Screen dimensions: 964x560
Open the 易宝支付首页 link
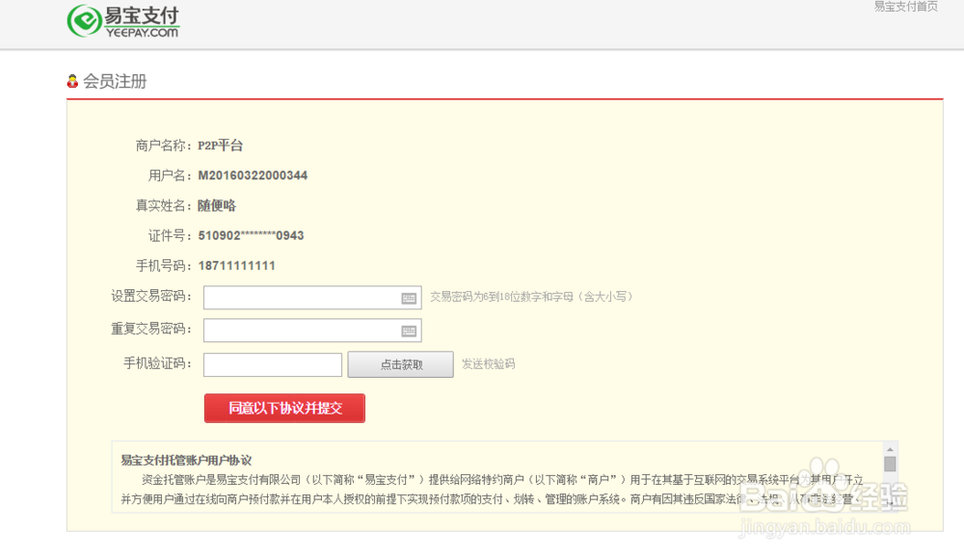click(x=905, y=6)
